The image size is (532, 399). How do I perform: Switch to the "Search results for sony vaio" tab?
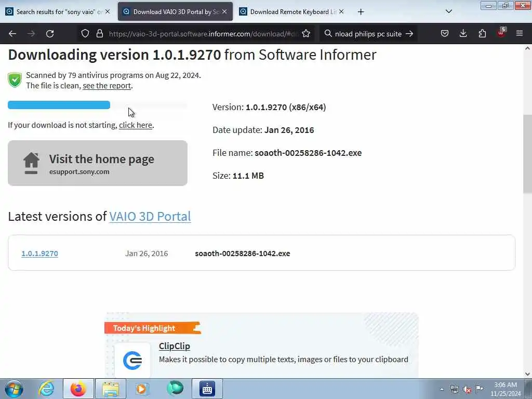(57, 11)
